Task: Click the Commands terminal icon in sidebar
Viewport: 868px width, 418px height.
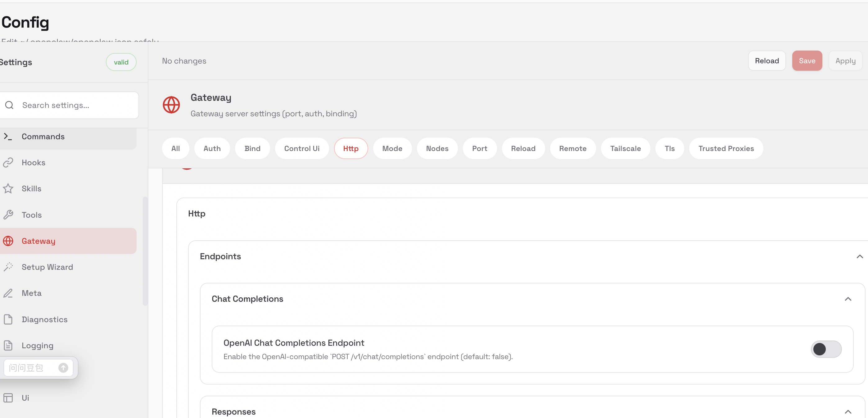Action: tap(7, 136)
